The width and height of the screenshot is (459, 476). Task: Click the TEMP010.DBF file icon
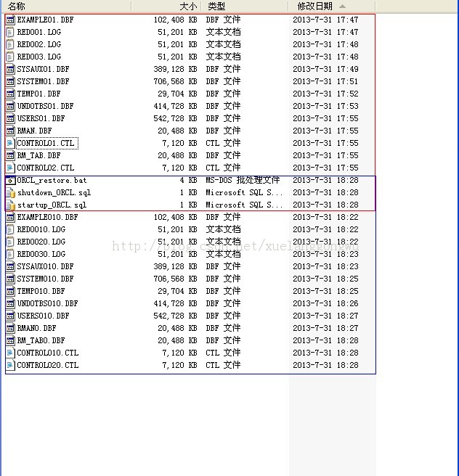tap(10, 292)
